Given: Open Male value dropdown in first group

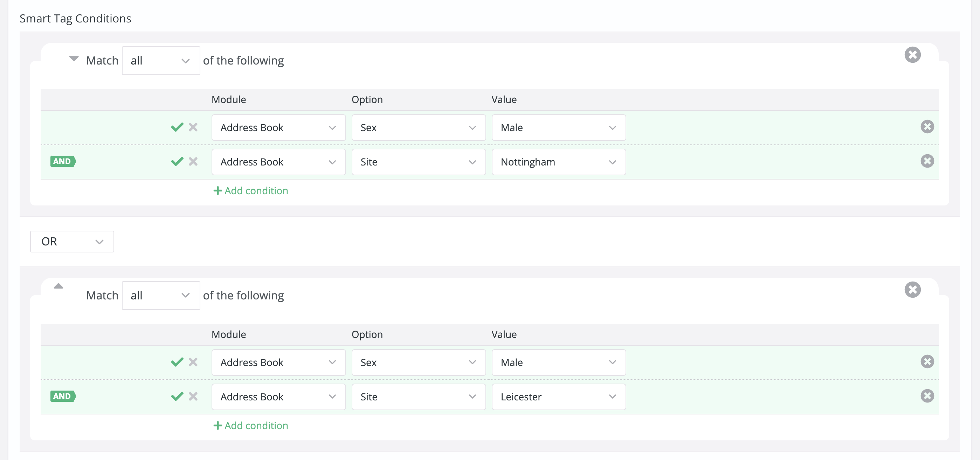Looking at the screenshot, I should [x=559, y=128].
